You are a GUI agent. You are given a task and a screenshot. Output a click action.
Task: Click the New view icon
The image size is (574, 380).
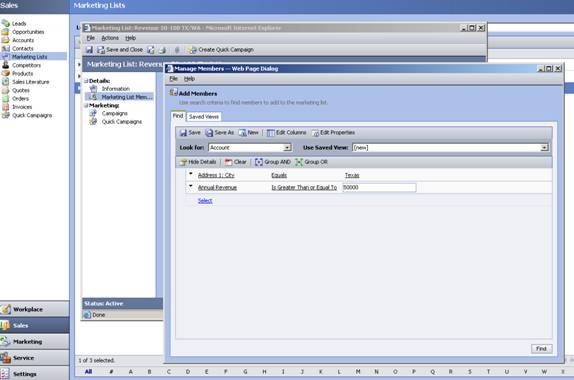pos(242,133)
